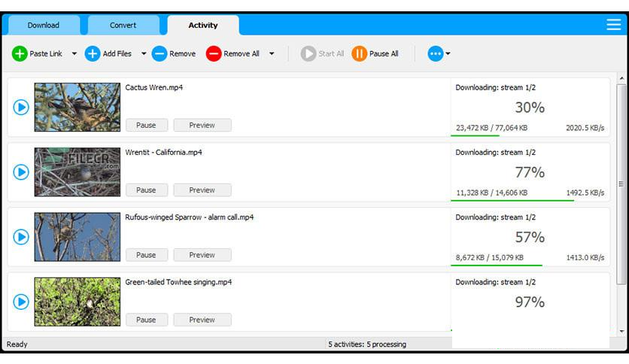Click the 2020.5 KB/s speed value
Image resolution: width=629 pixels, height=364 pixels.
click(x=585, y=128)
